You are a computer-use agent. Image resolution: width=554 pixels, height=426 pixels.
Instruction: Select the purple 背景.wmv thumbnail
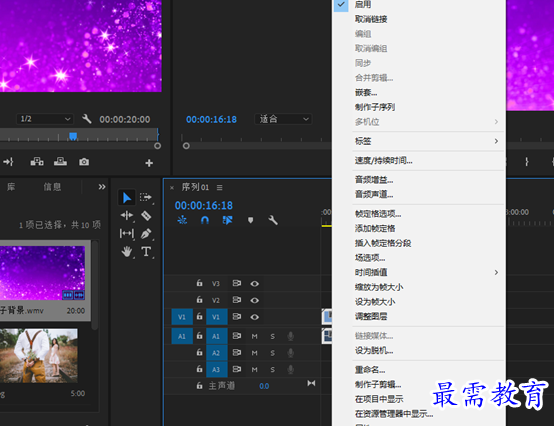pyautogui.click(x=42, y=273)
